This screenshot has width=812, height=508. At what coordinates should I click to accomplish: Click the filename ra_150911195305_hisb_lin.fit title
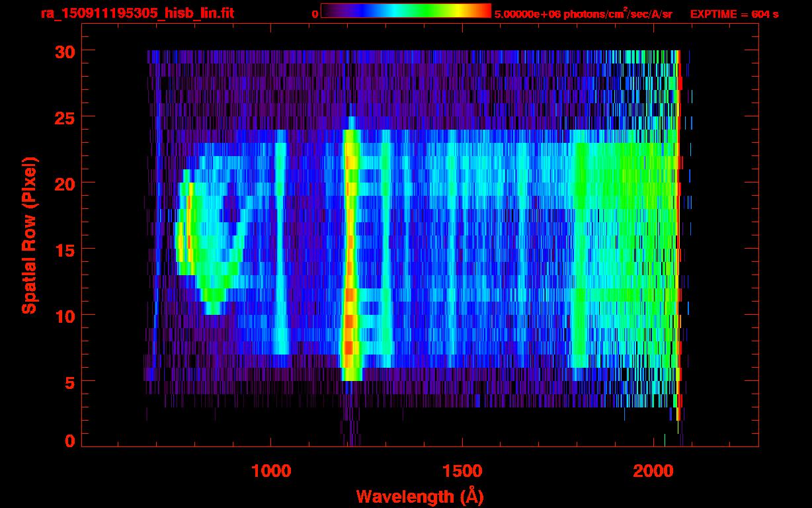pyautogui.click(x=138, y=13)
